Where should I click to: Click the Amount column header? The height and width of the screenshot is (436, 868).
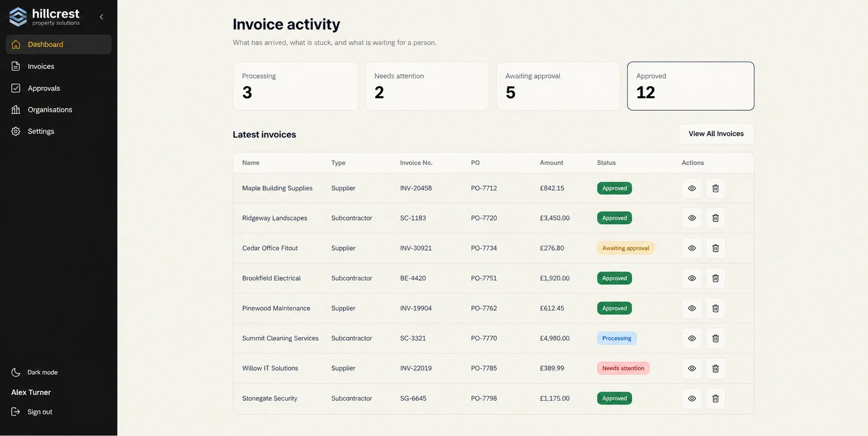click(x=552, y=163)
